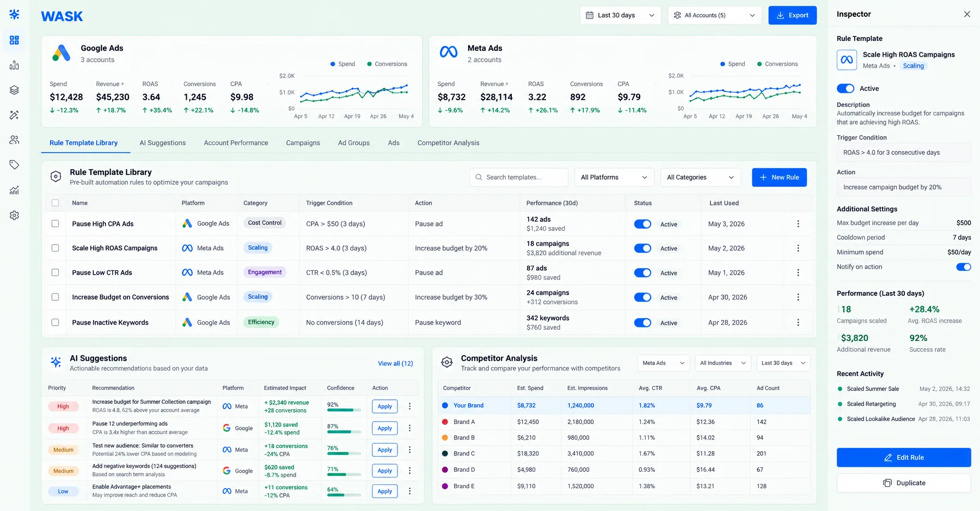This screenshot has width=980, height=511.
Task: Open the magic wand automation sidebar icon
Action: click(x=14, y=115)
